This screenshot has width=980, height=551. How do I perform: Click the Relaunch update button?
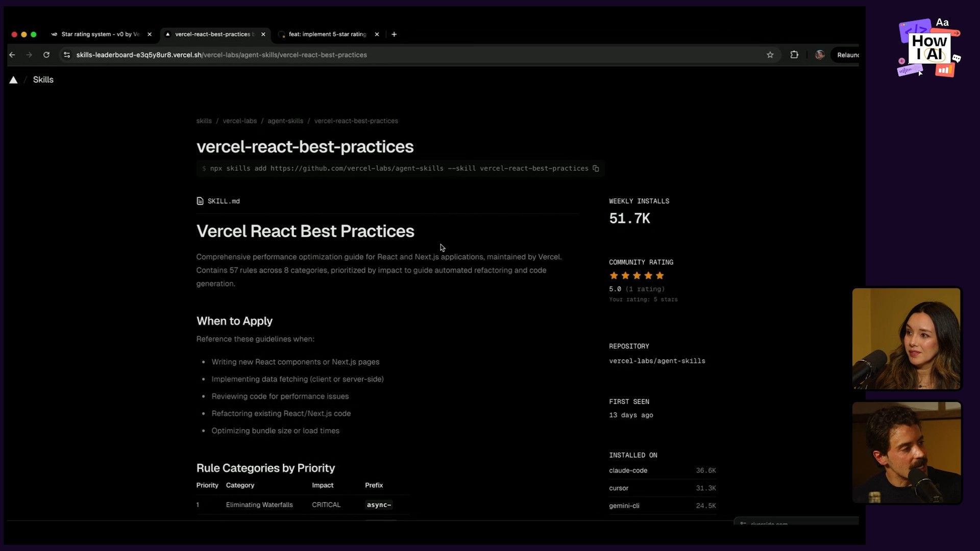847,55
